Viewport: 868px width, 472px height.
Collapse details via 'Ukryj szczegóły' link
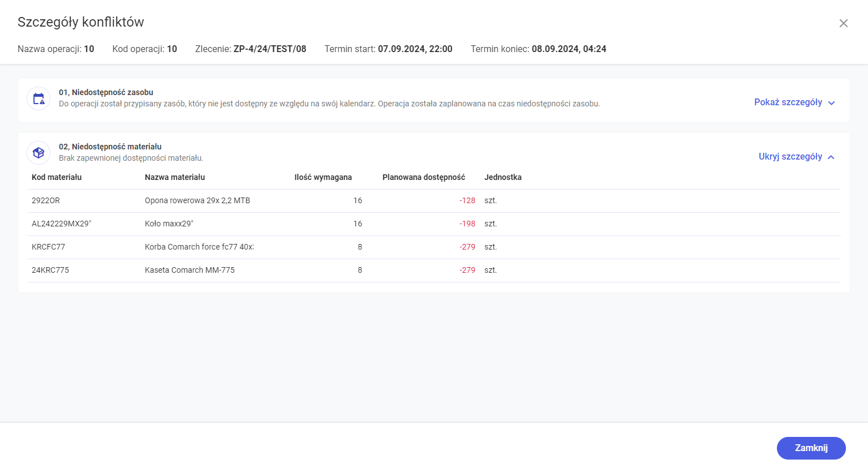pos(790,157)
